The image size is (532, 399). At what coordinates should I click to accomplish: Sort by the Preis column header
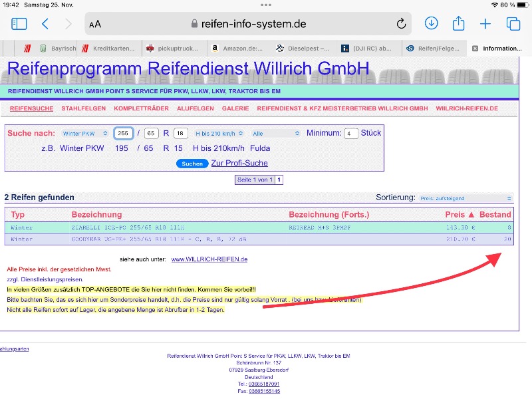tap(460, 215)
